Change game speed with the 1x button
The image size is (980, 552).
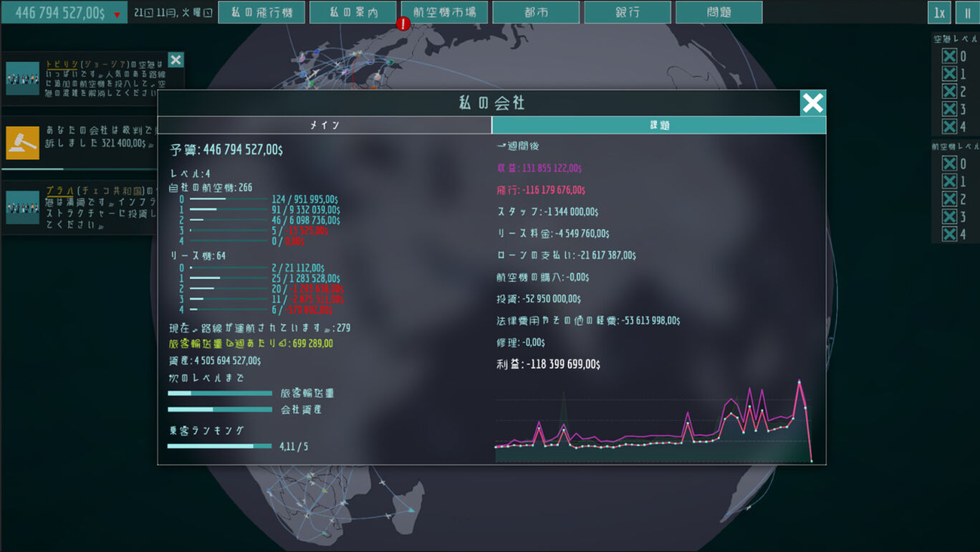tap(939, 12)
